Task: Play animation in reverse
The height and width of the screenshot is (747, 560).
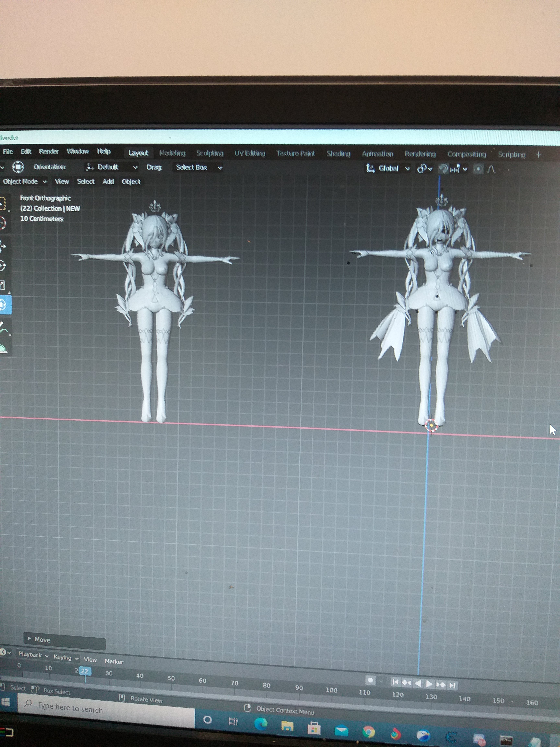Action: (418, 683)
